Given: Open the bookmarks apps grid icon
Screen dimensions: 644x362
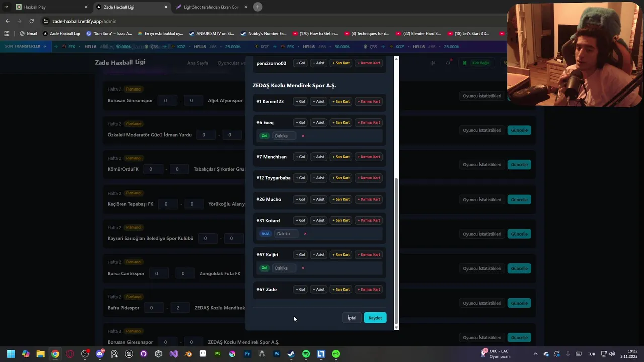Looking at the screenshot, I should [x=7, y=34].
